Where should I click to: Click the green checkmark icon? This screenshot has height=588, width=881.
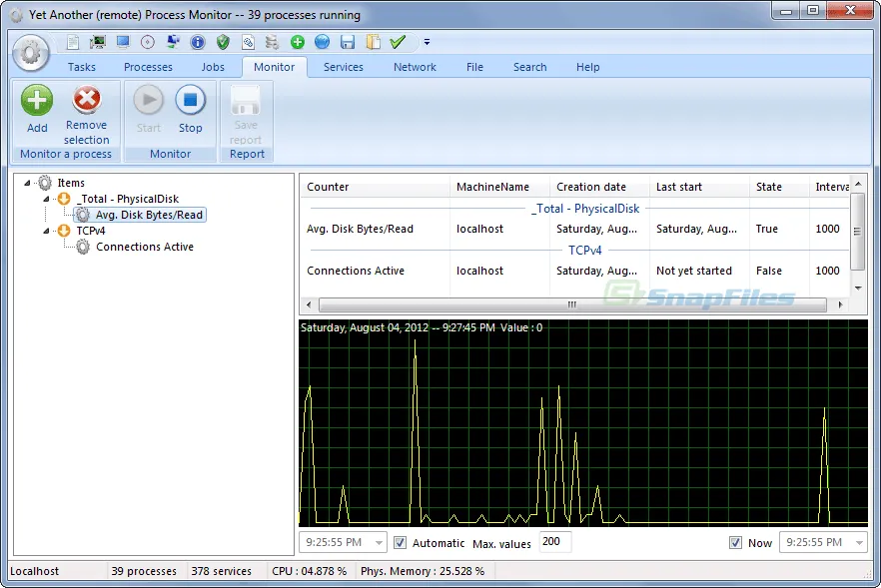pos(398,42)
